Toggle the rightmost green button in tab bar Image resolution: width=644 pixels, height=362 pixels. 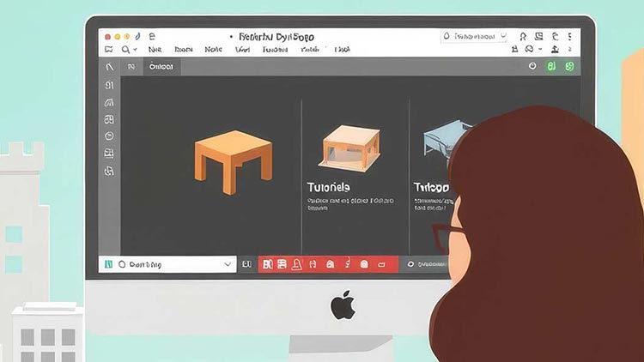(572, 66)
